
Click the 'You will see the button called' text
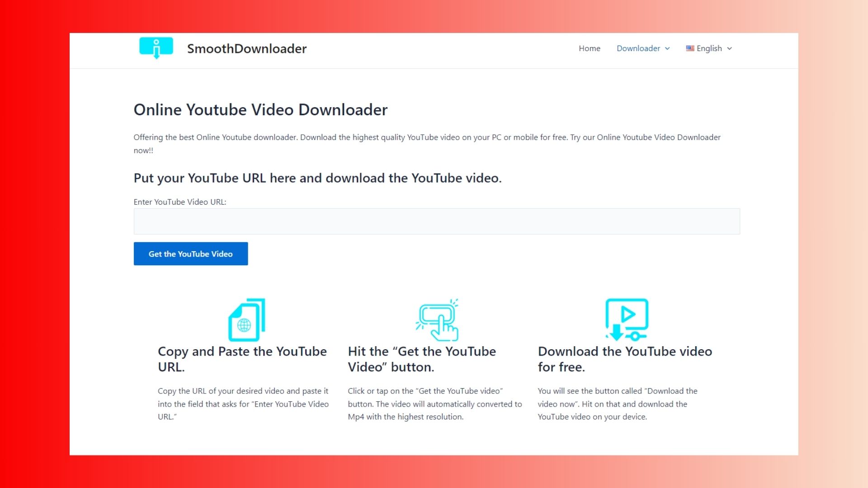(x=618, y=404)
